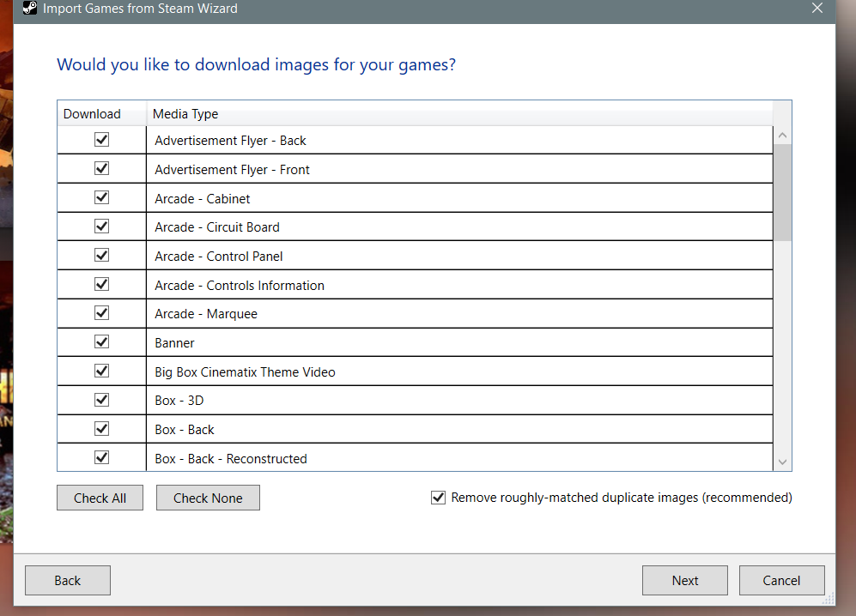Image resolution: width=856 pixels, height=616 pixels.
Task: Click the scrollbar down arrow
Action: 782,462
